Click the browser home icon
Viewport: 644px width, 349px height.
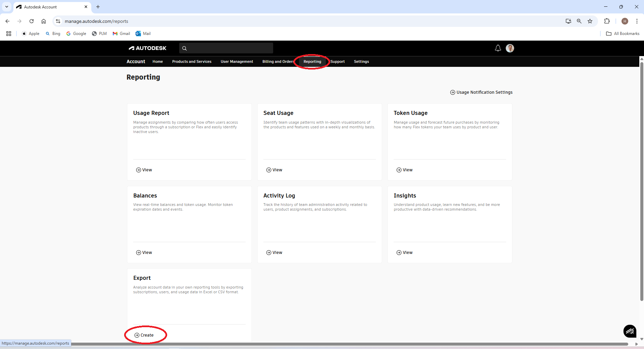click(44, 21)
